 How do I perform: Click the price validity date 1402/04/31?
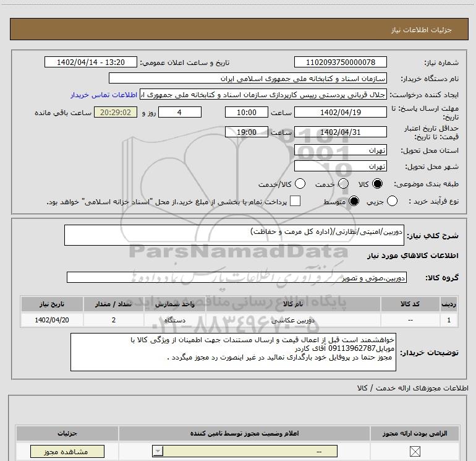tap(340, 132)
